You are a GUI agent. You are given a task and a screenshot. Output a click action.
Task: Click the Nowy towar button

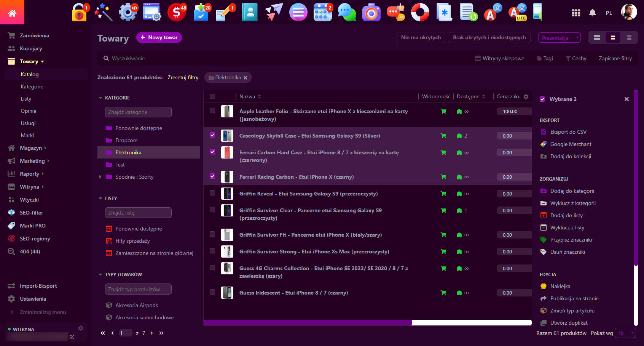(159, 37)
